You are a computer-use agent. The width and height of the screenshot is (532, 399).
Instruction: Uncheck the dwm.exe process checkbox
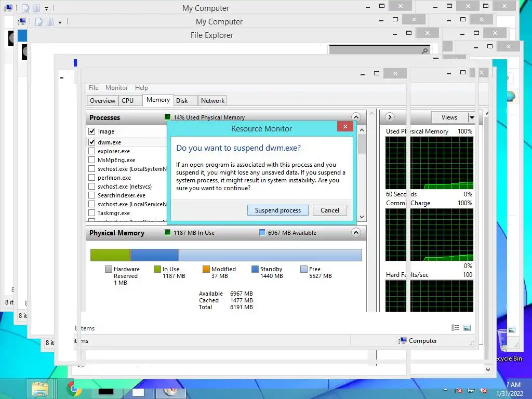(91, 142)
